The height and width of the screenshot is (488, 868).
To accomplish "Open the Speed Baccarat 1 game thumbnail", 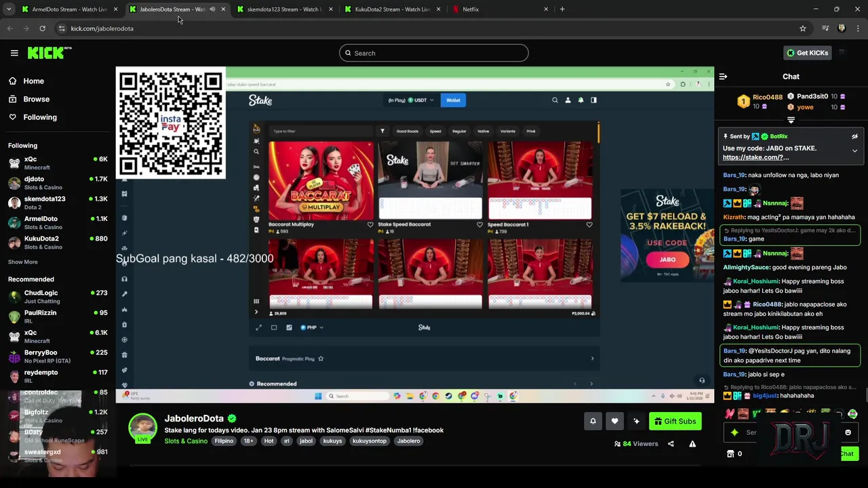I will 540,180.
